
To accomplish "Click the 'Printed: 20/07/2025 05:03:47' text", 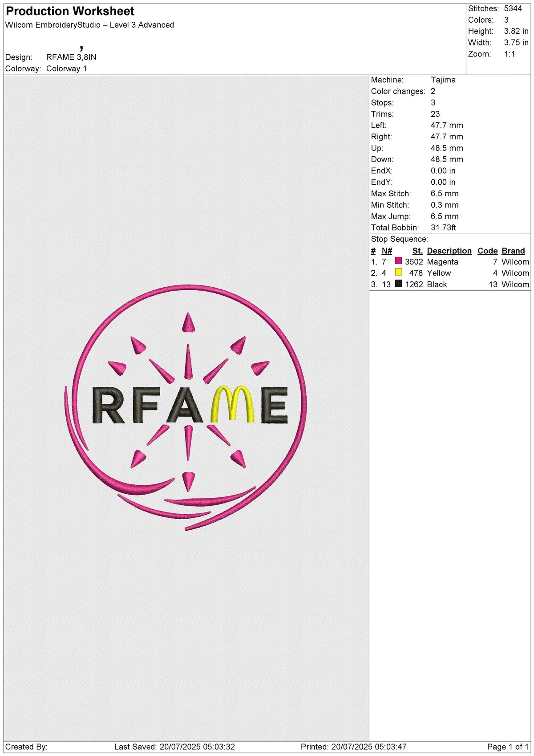I will 354,747.
